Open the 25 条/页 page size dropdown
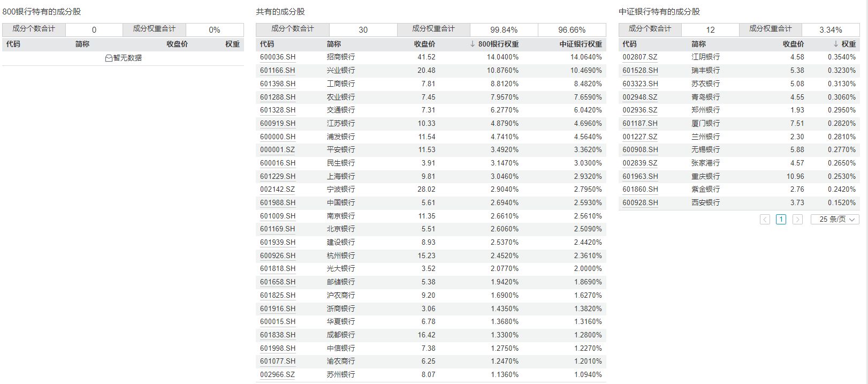Viewport: 868px width, 384px height. click(835, 220)
